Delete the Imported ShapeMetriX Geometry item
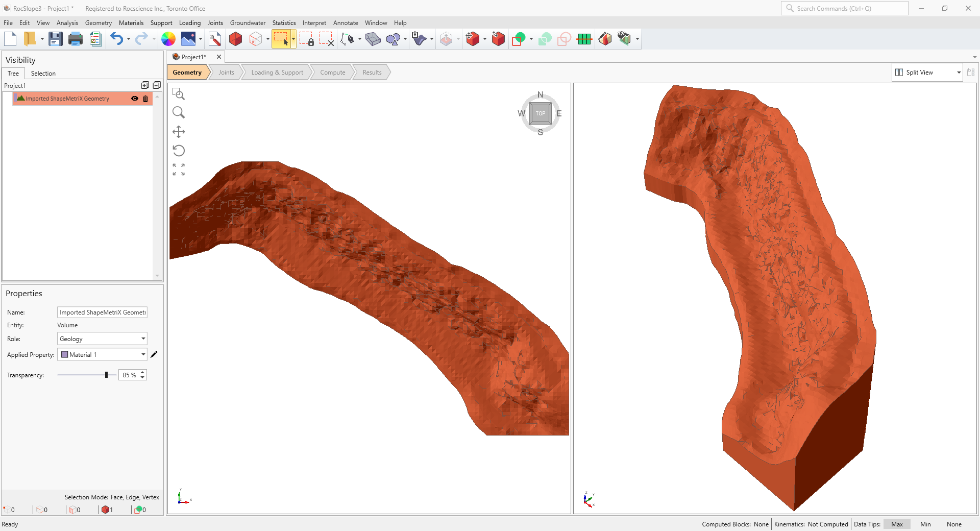Screen dimensions: 980x531 (145, 99)
